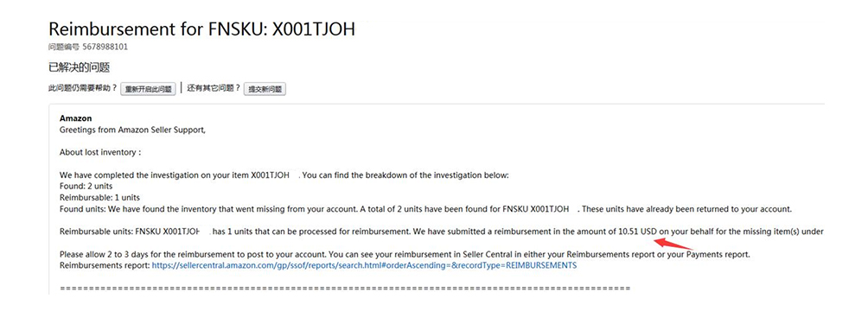Click the 还有其它问题？ prompt text
Screen dimensions: 868x324
point(214,88)
